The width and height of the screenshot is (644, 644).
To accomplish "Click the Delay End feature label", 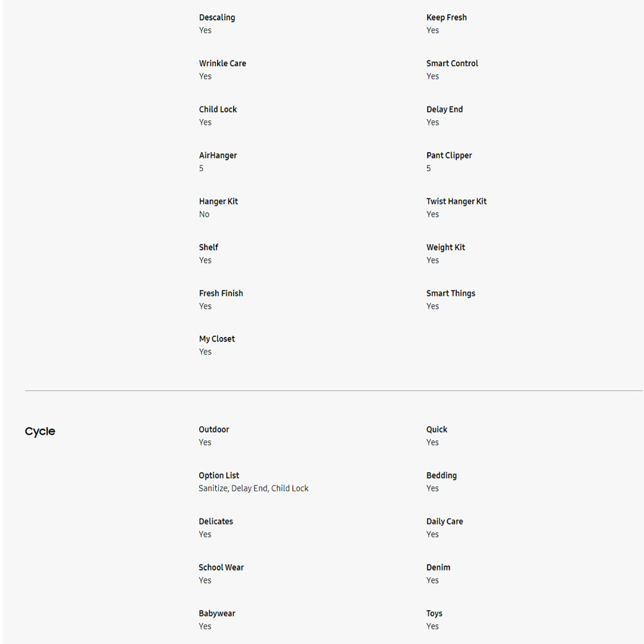I will (x=444, y=109).
